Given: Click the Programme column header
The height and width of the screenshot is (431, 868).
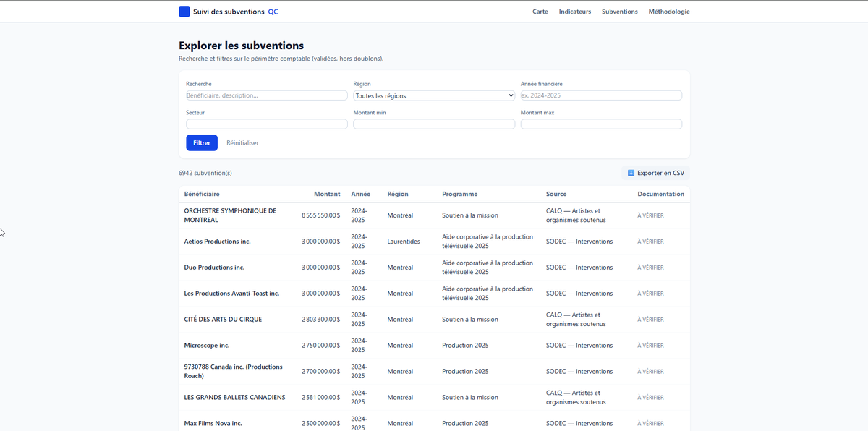Looking at the screenshot, I should (460, 194).
